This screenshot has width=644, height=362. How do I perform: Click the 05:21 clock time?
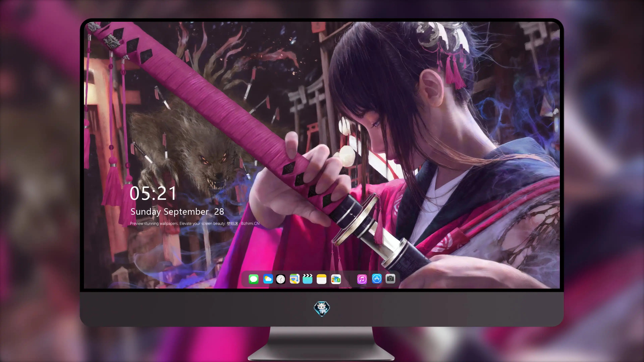(153, 193)
